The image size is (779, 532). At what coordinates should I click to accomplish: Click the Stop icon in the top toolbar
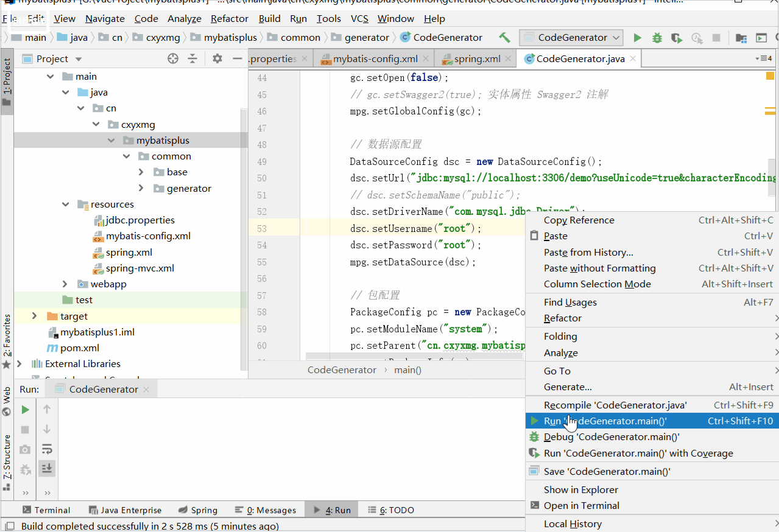[x=716, y=38]
